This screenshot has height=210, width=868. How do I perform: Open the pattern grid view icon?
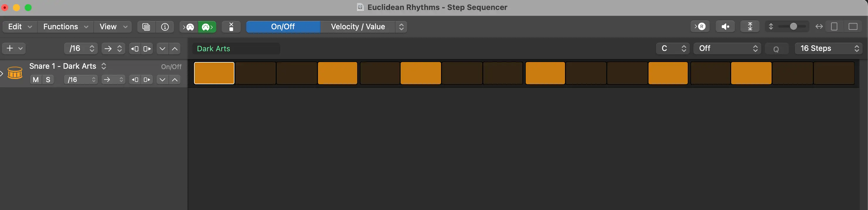[146, 27]
